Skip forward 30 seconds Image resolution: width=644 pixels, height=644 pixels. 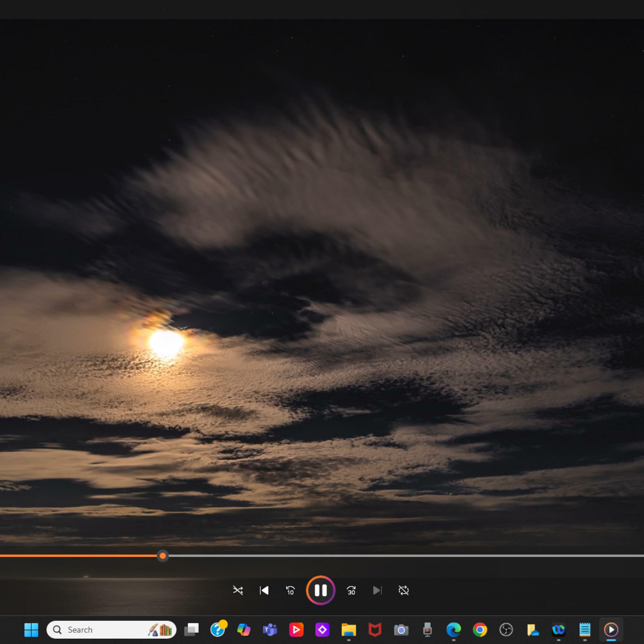[x=351, y=590]
